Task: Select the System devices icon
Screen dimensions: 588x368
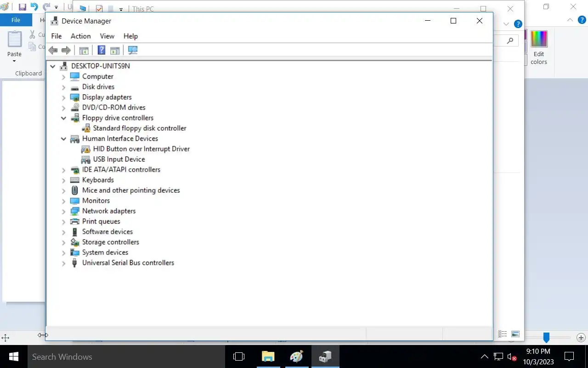Action: (74, 253)
